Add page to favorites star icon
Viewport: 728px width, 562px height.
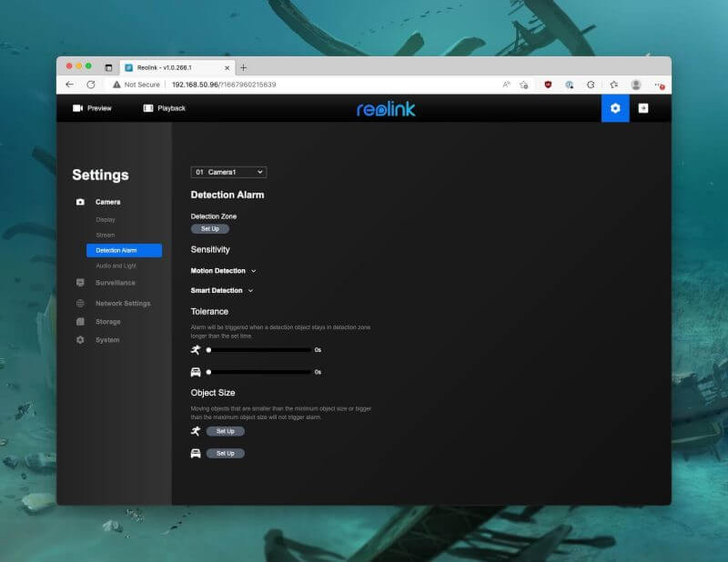click(x=524, y=85)
